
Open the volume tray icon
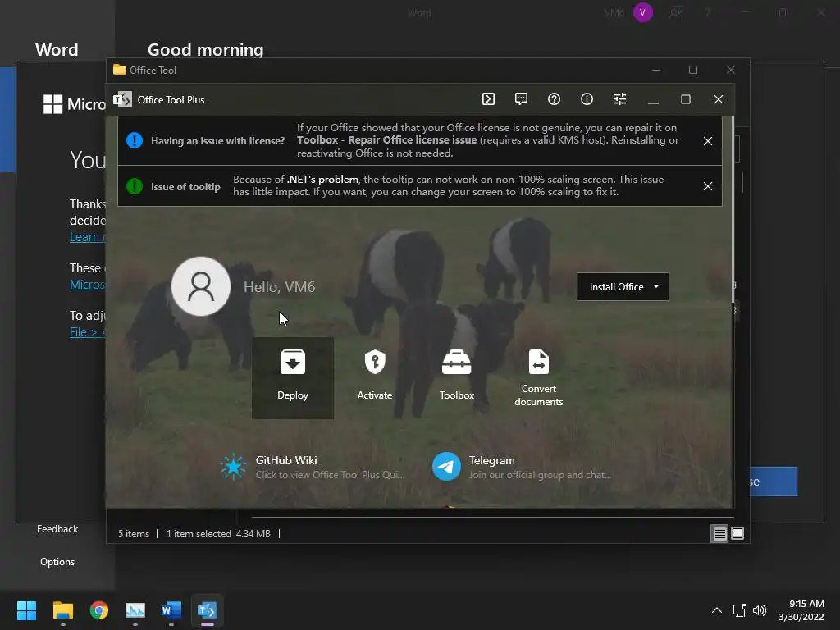pyautogui.click(x=760, y=610)
